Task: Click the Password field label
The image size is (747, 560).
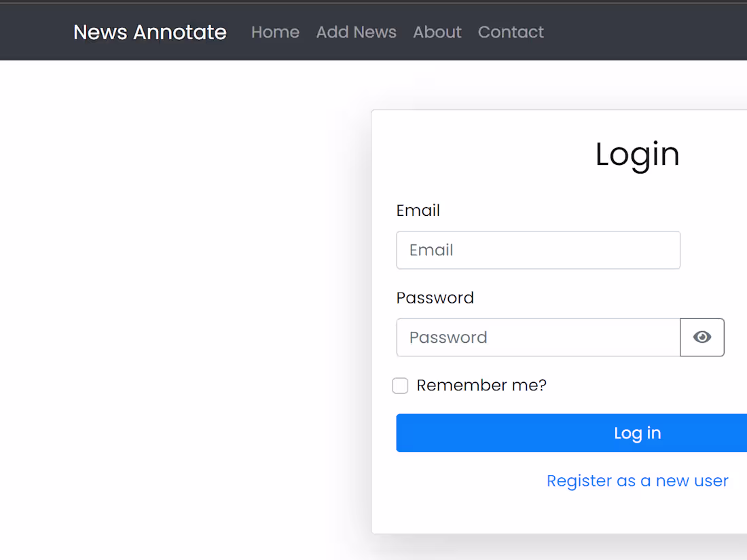Action: coord(435,297)
